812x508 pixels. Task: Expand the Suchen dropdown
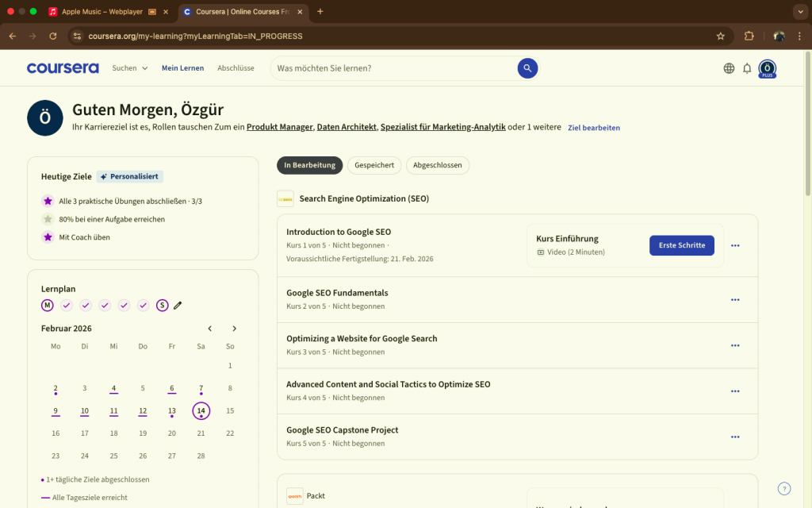click(x=130, y=68)
